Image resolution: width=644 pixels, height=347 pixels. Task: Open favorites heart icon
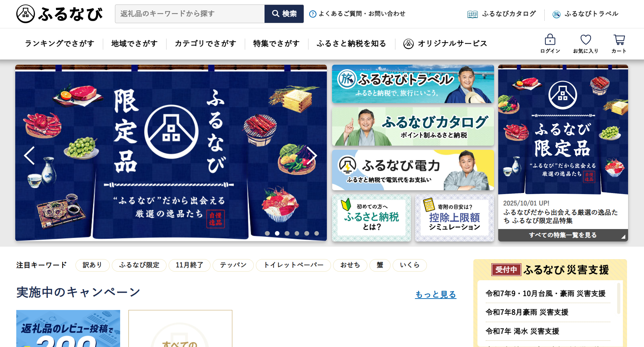pyautogui.click(x=585, y=39)
